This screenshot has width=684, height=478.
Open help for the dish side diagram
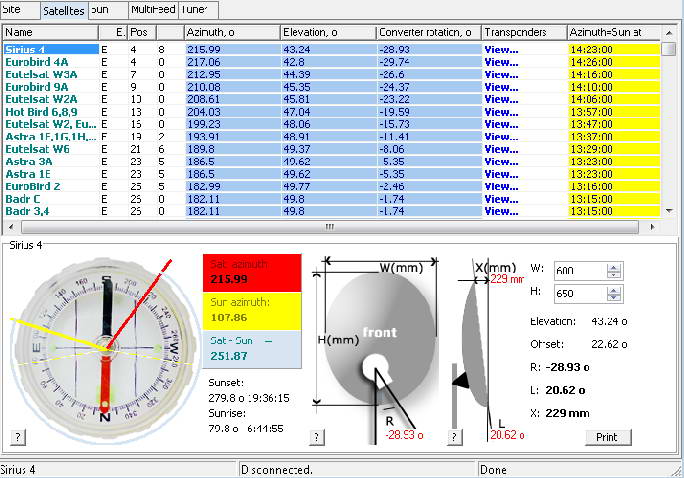coord(454,437)
